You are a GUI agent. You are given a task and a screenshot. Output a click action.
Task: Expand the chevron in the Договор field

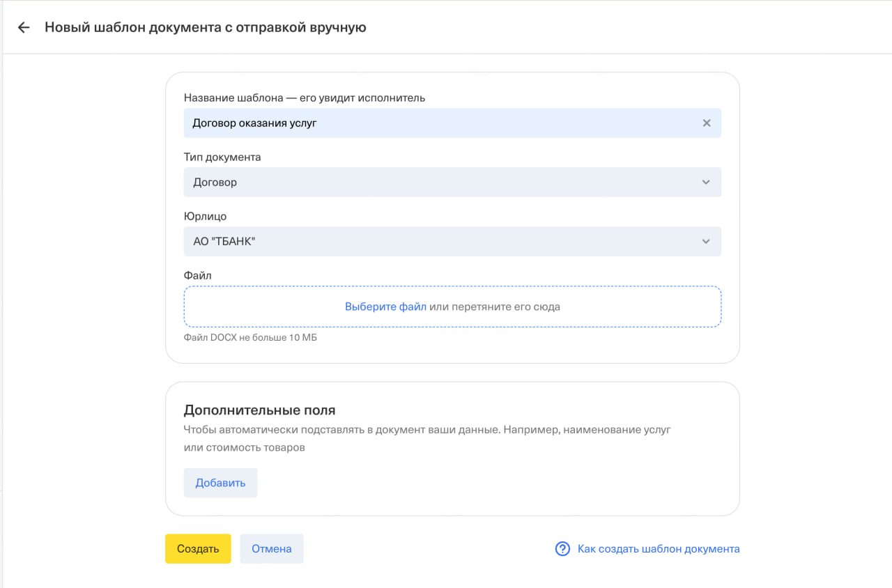(706, 183)
